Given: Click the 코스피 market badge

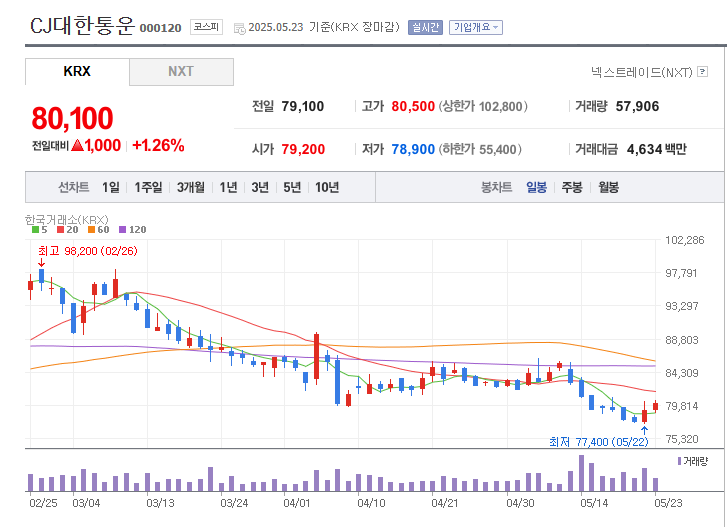Looking at the screenshot, I should point(206,27).
